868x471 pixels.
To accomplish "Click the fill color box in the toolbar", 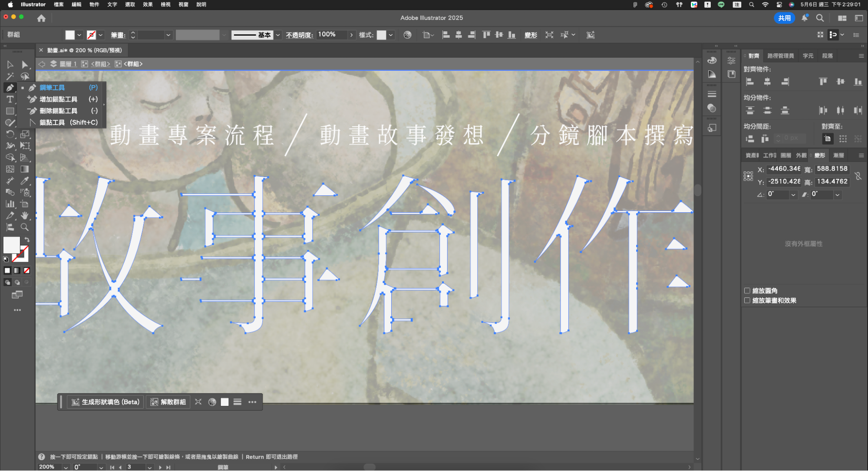I will tap(12, 245).
